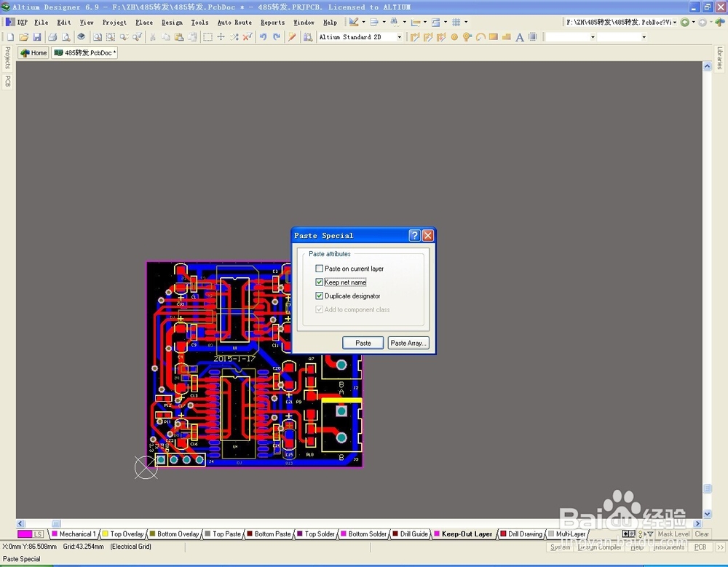This screenshot has width=728, height=567.
Task: Open the File menu
Action: pos(41,23)
